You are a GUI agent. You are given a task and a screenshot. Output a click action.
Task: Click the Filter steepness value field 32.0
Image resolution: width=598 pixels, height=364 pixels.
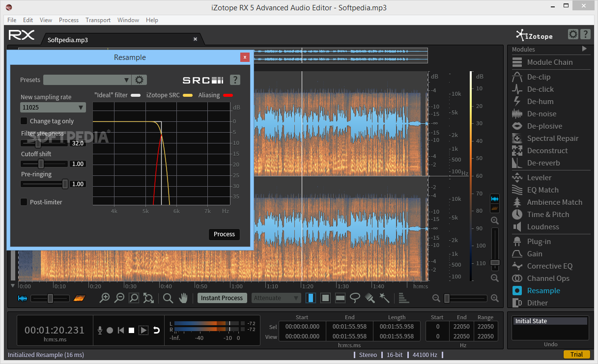[78, 143]
